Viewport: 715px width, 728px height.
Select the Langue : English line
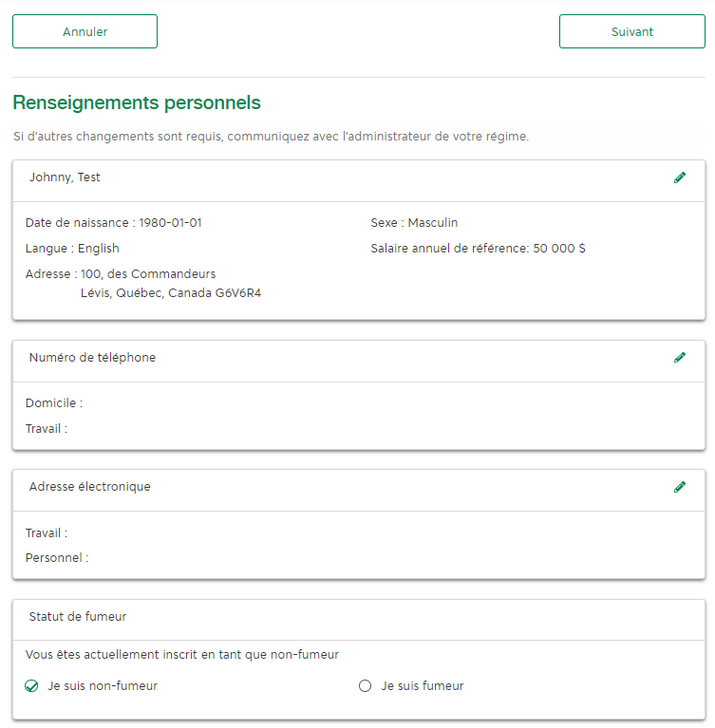(x=72, y=249)
